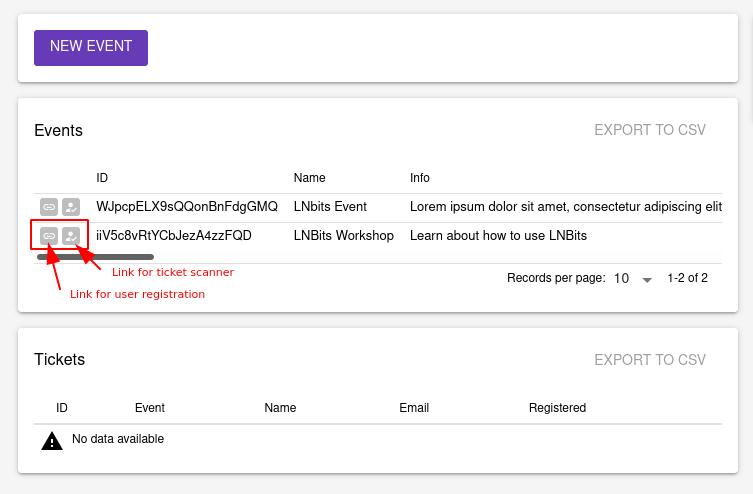This screenshot has height=494, width=753.
Task: Click the warning icon in Tickets table
Action: 52,440
